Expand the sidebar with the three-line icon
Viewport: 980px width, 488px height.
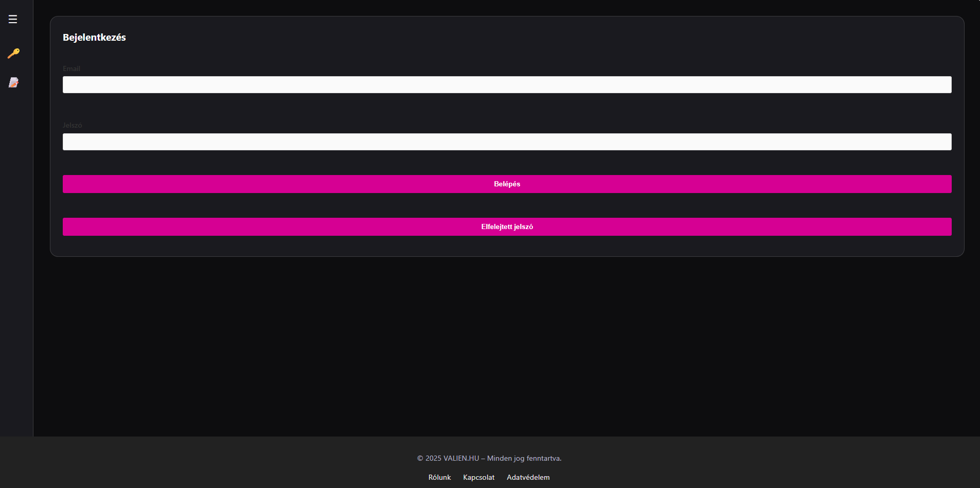(13, 20)
